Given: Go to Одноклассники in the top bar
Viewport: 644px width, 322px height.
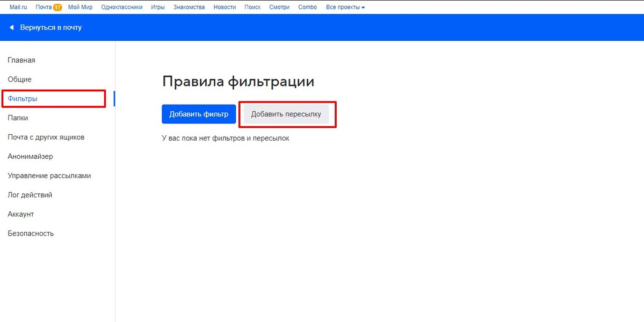Looking at the screenshot, I should click(122, 8).
